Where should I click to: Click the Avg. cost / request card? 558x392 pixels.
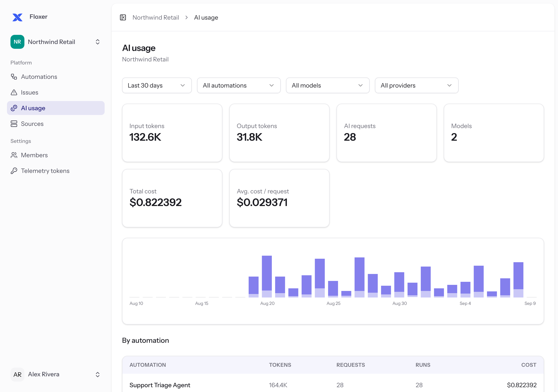pyautogui.click(x=279, y=198)
